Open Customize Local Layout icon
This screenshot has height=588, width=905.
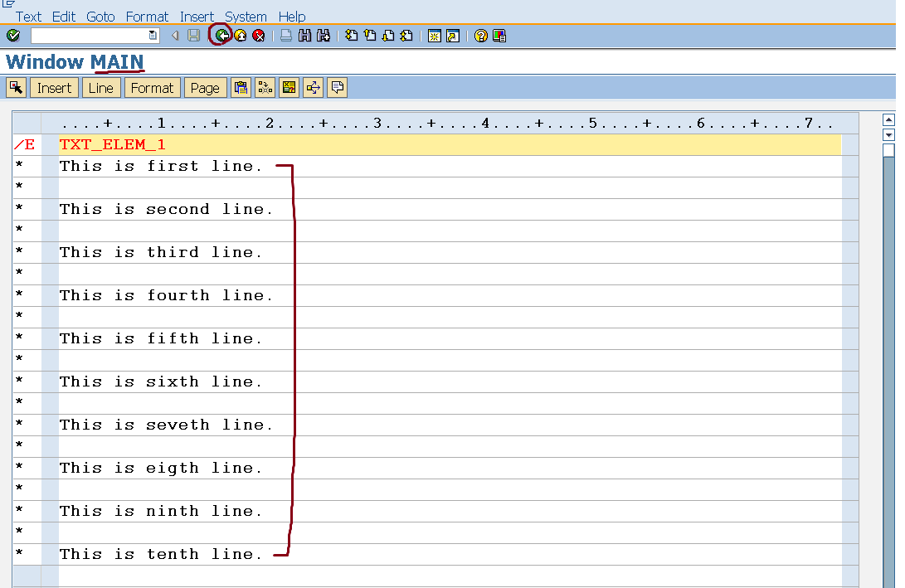pyautogui.click(x=499, y=36)
